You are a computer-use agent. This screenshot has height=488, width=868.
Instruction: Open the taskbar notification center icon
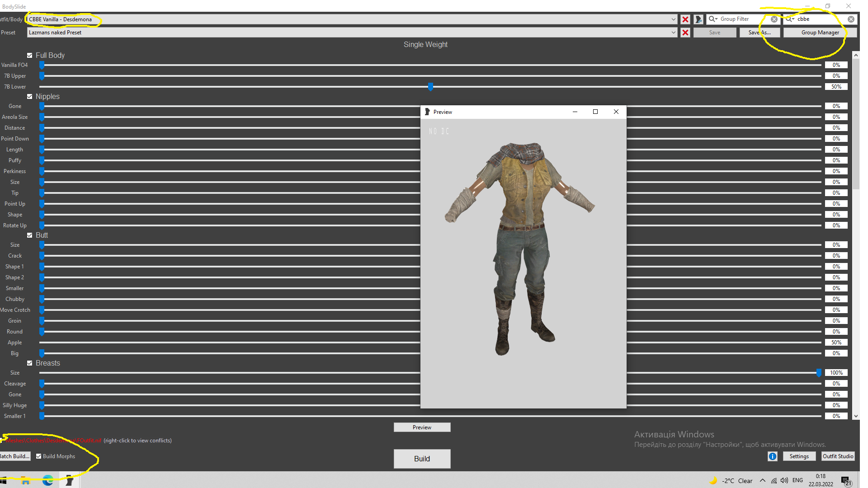pos(845,481)
